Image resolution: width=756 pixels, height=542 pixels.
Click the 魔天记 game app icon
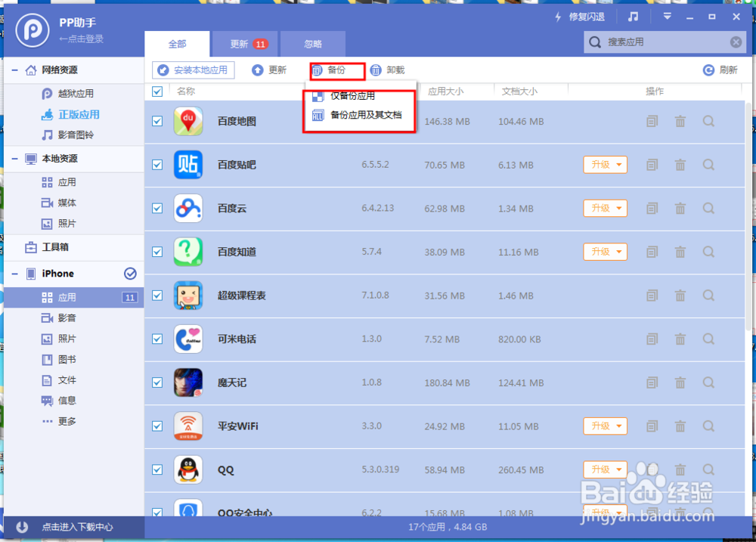(x=188, y=382)
